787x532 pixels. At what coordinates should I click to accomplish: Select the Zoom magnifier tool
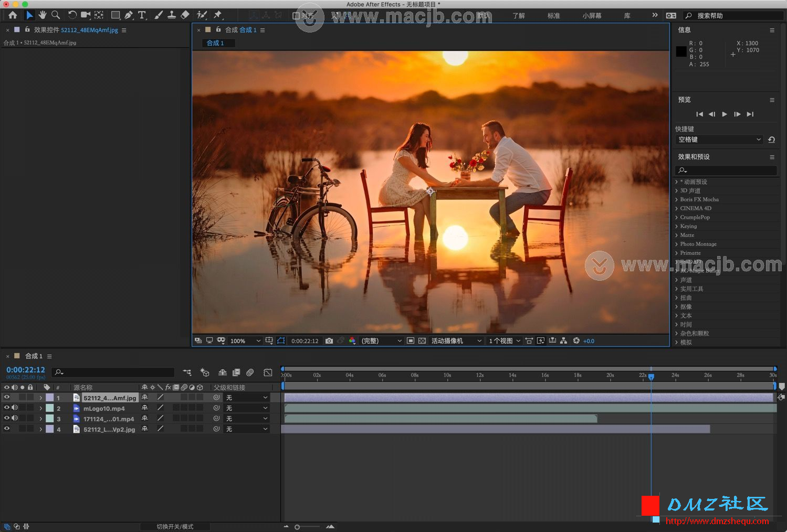pos(55,15)
